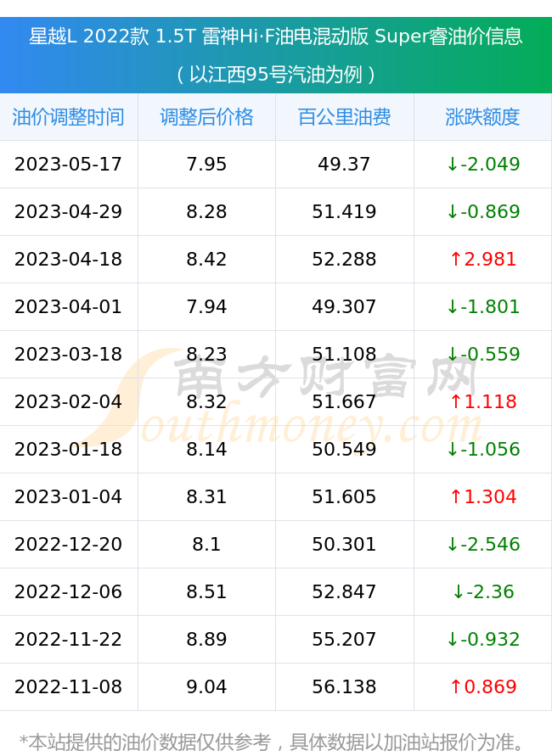552x756 pixels.
Task: Click the price value 9.04
Action: coord(206,686)
